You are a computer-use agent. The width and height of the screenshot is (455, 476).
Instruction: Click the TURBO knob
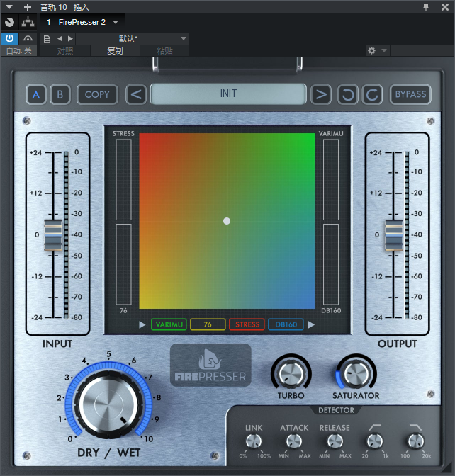[291, 373]
